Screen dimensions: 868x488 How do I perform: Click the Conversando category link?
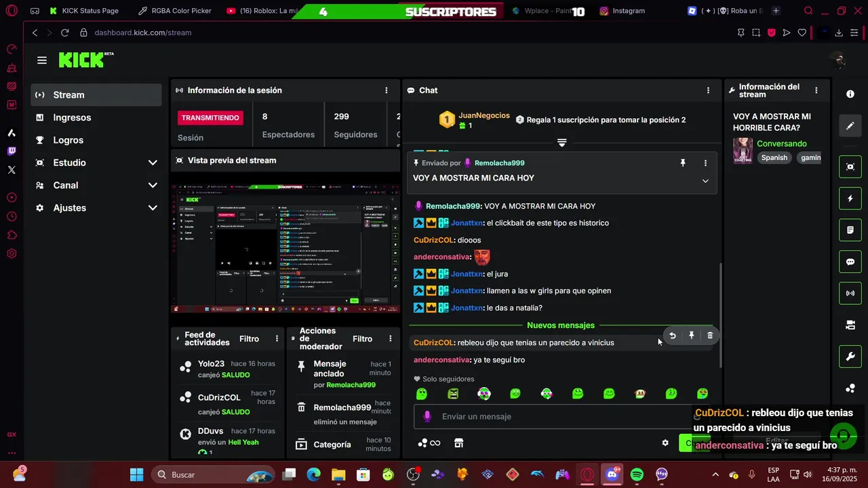782,144
